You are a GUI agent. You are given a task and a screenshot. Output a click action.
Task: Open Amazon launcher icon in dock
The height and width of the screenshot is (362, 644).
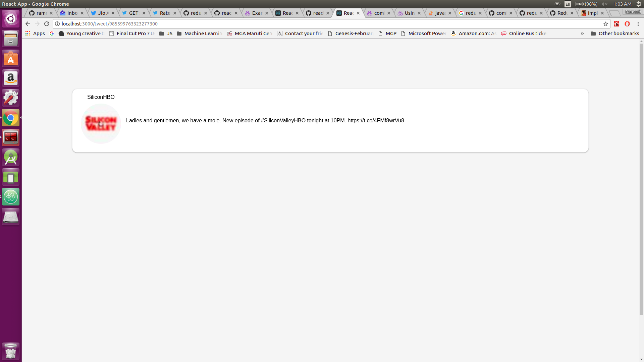11,78
